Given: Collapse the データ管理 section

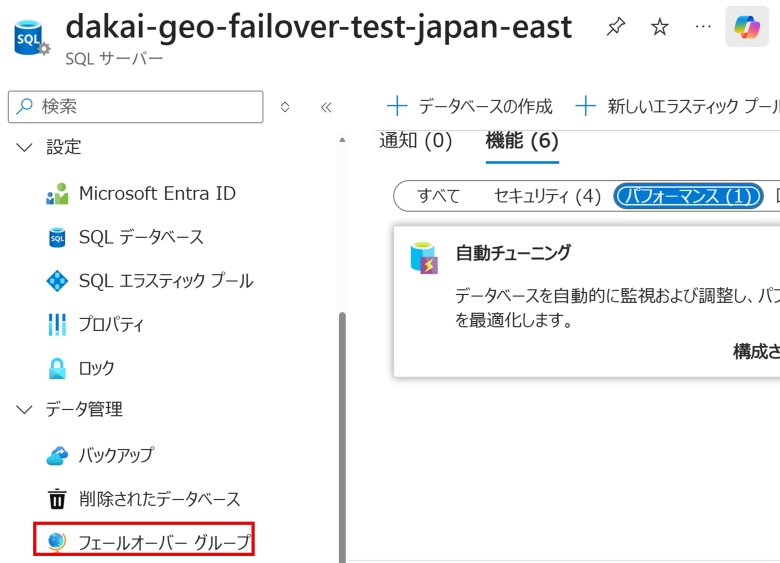Looking at the screenshot, I should (x=24, y=409).
